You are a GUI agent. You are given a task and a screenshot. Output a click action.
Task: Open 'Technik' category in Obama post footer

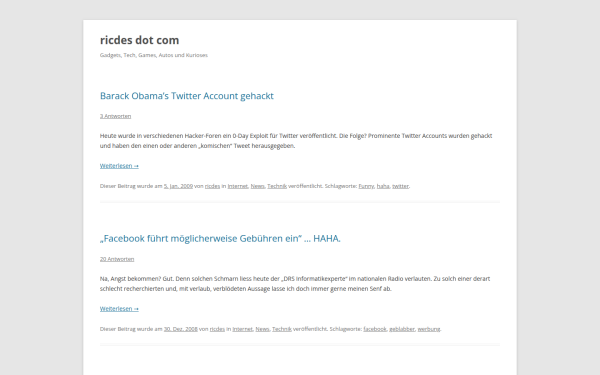[x=277, y=186]
